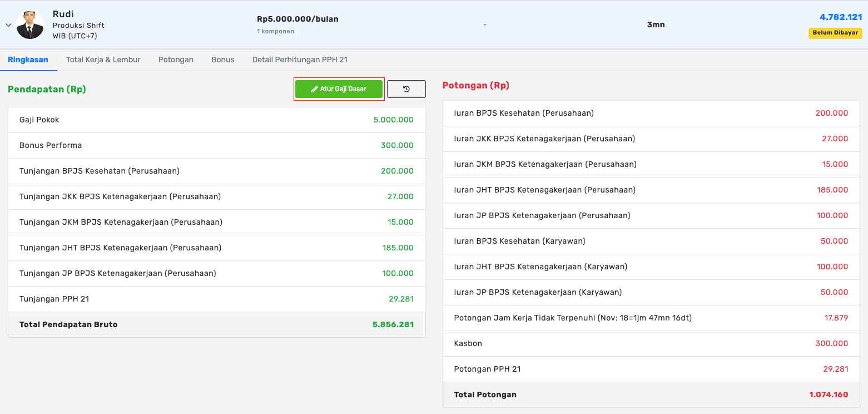868x414 pixels.
Task: Click the Bonus Performa row
Action: point(216,145)
